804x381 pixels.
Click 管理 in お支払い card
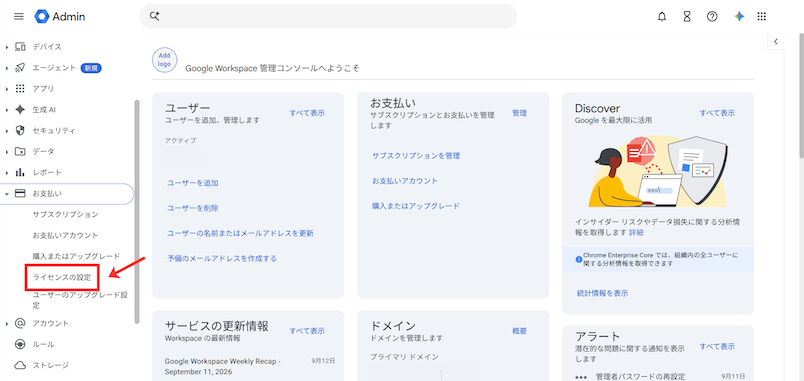click(x=519, y=113)
